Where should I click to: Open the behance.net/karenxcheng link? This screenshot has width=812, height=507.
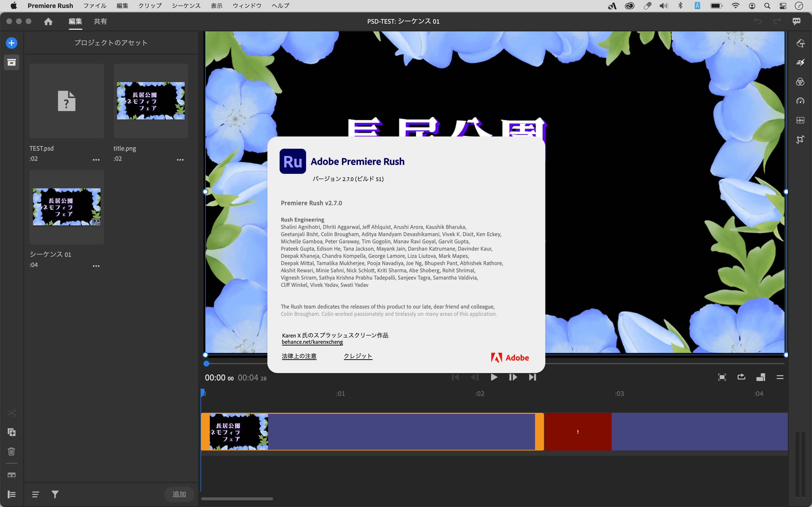click(312, 342)
